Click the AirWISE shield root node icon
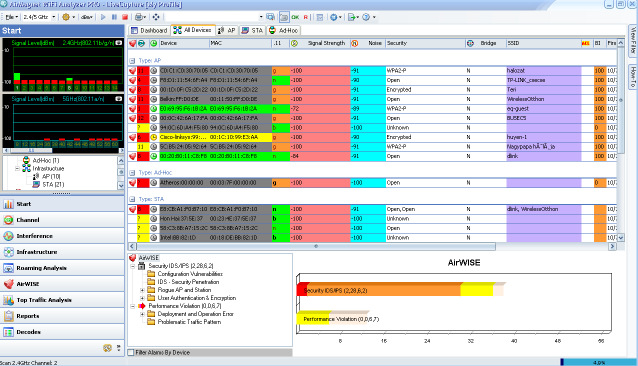 tap(132, 258)
